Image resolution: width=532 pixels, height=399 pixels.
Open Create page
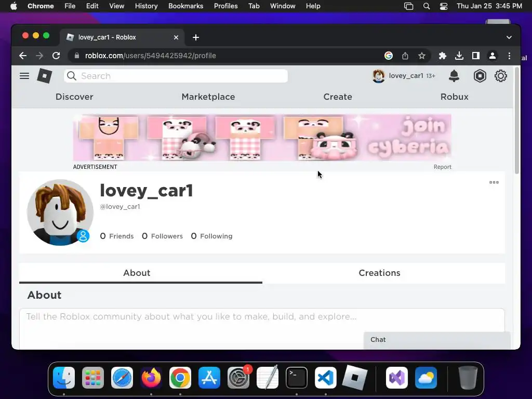(x=338, y=97)
